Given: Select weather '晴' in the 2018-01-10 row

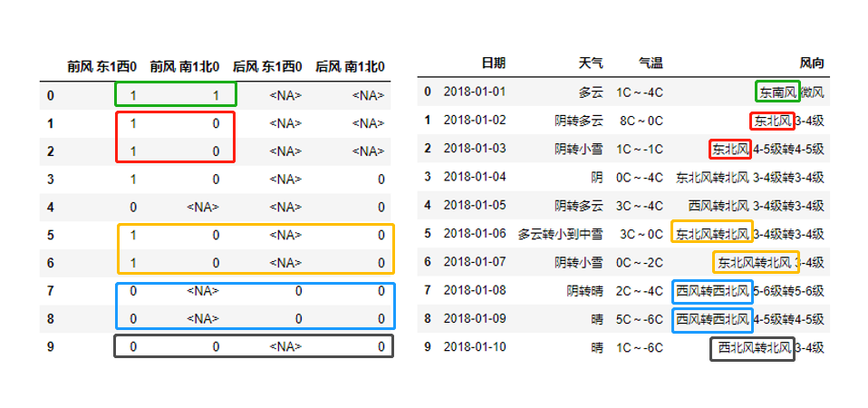Looking at the screenshot, I should 597,347.
